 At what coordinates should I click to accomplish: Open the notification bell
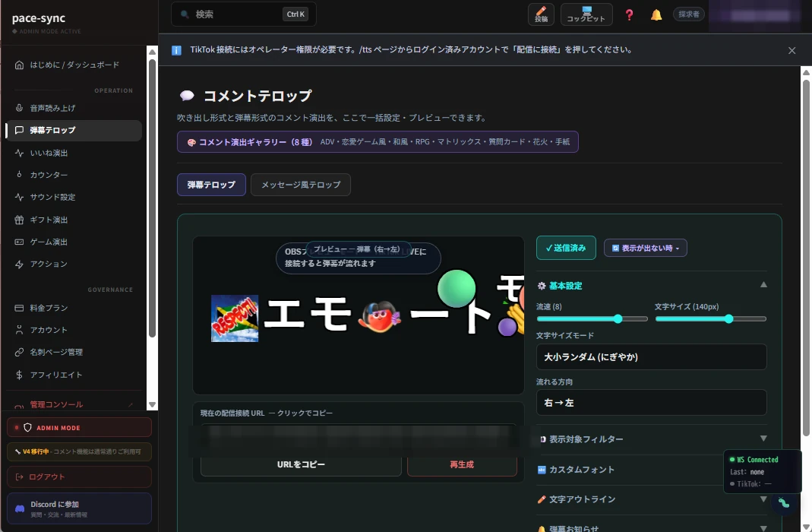click(x=656, y=14)
